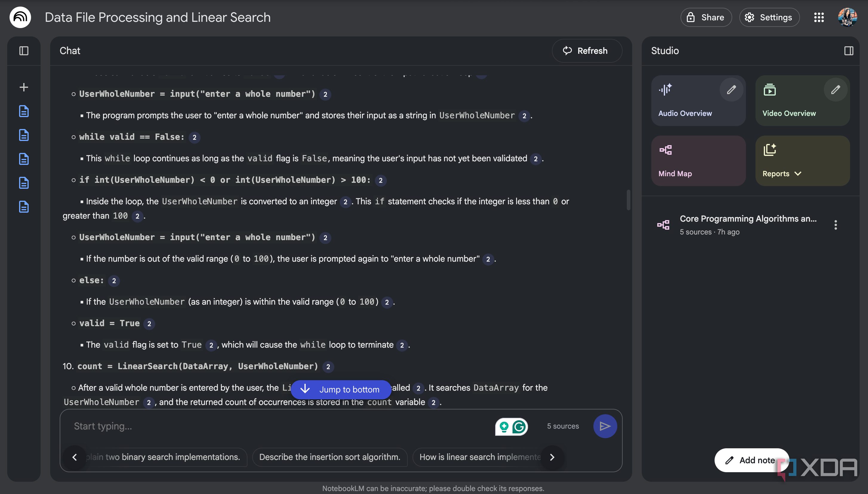This screenshot has width=868, height=494.
Task: Open Settings menu
Action: 769,17
